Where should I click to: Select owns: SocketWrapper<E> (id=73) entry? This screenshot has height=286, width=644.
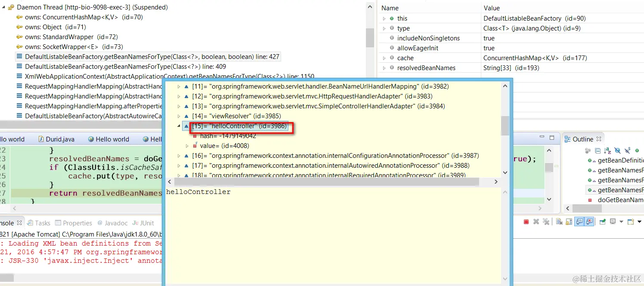tap(70, 46)
